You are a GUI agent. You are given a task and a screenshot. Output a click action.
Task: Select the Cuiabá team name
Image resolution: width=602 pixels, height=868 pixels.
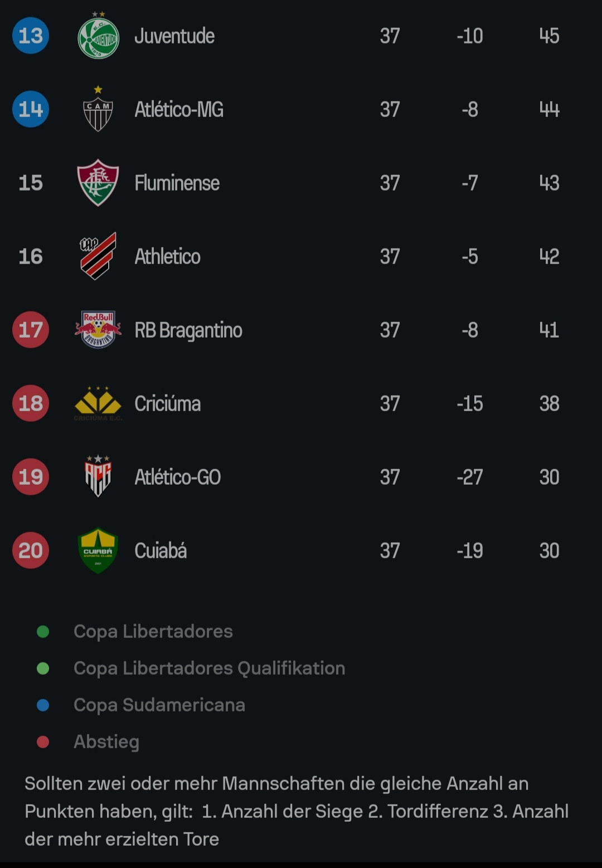161,551
